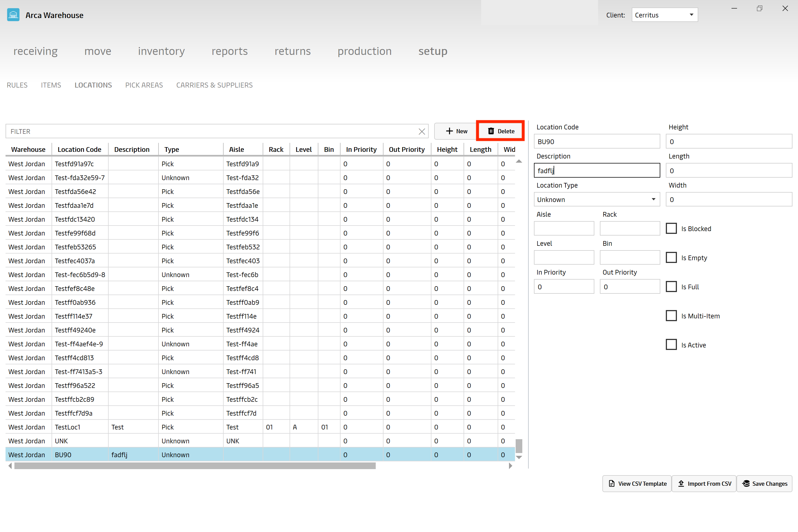Select the setup menu
This screenshot has height=532, width=798.
[433, 51]
